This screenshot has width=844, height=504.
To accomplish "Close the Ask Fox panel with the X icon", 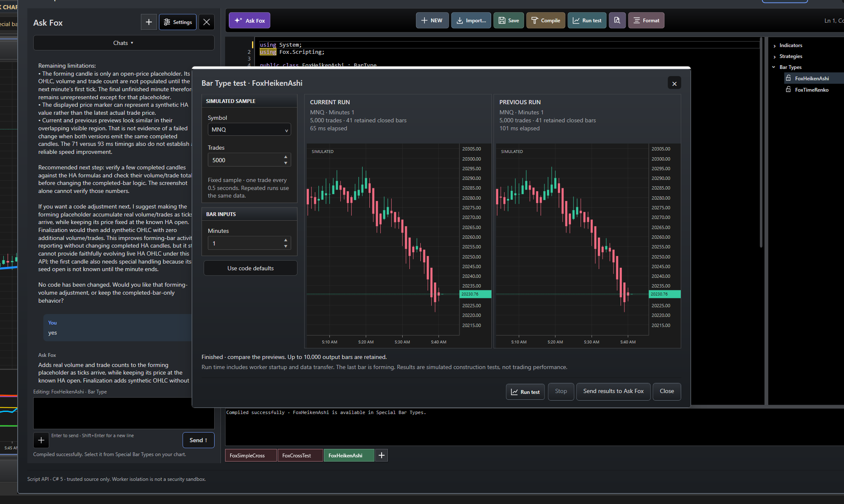I will (x=206, y=22).
